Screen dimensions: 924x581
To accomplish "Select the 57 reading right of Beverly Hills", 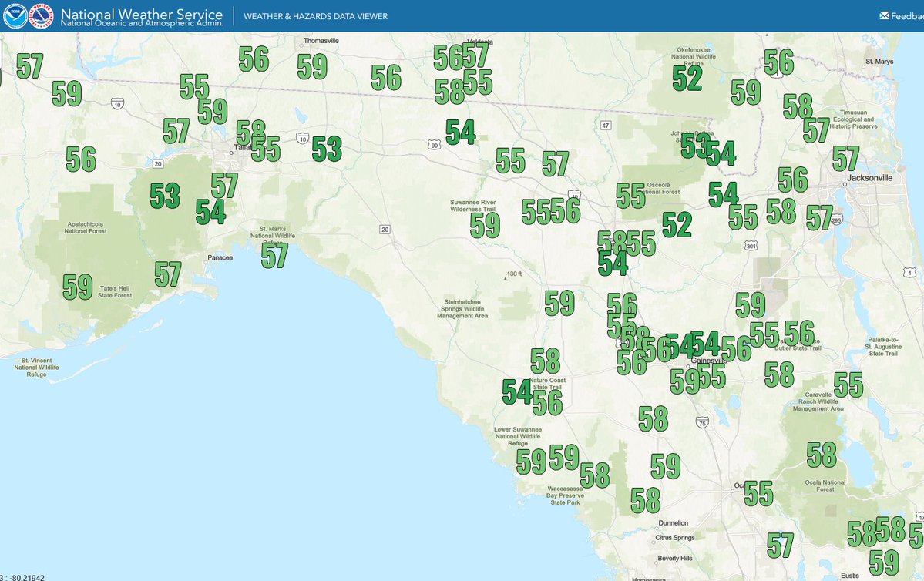I will [780, 546].
